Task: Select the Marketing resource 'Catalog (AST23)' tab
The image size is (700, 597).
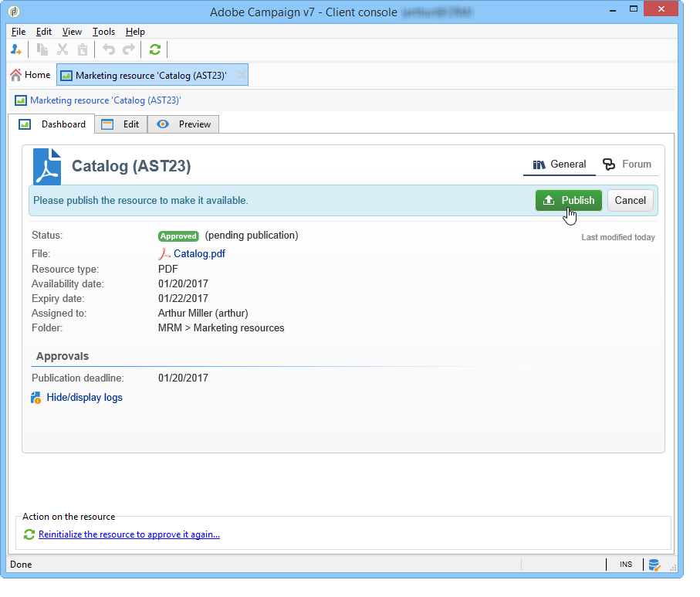Action: point(152,75)
